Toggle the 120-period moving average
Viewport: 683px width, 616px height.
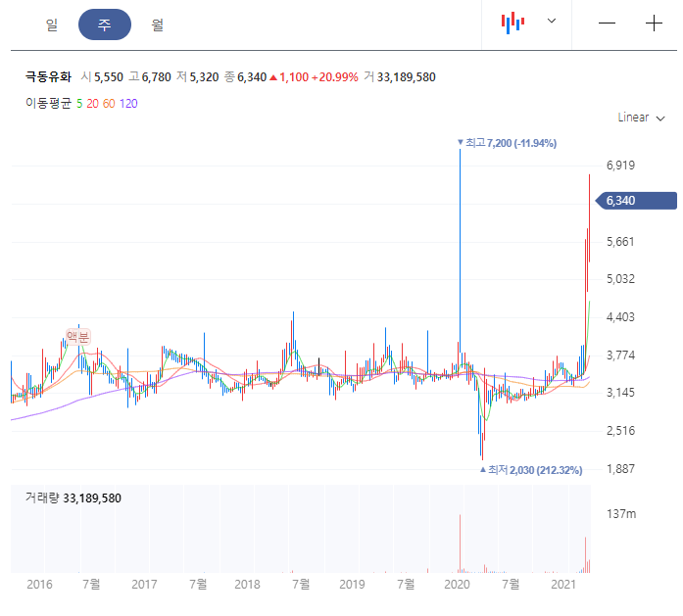128,104
